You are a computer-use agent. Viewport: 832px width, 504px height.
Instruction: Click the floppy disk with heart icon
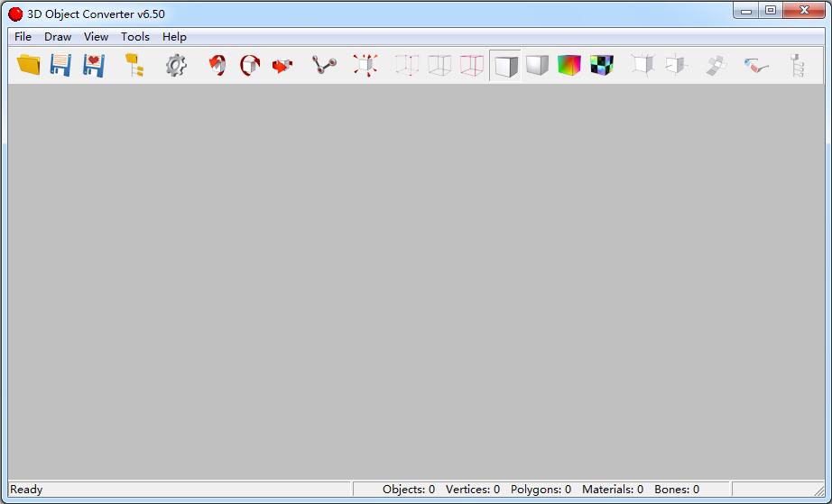click(x=93, y=65)
